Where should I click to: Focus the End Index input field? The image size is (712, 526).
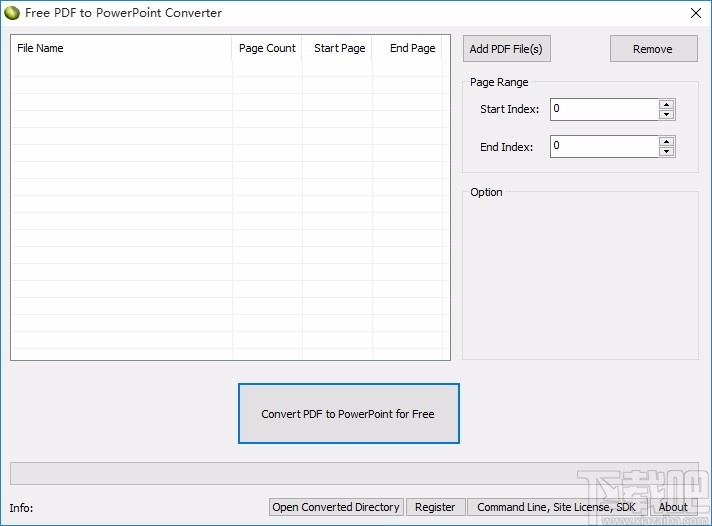pyautogui.click(x=604, y=146)
